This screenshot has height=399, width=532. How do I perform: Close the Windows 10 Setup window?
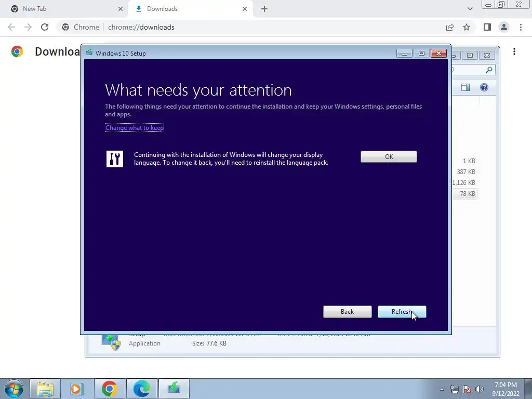point(438,54)
